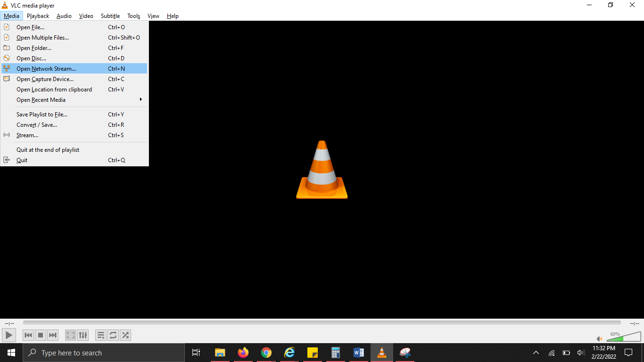Select Save Playlist to File...
644x362 pixels.
pyautogui.click(x=74, y=115)
